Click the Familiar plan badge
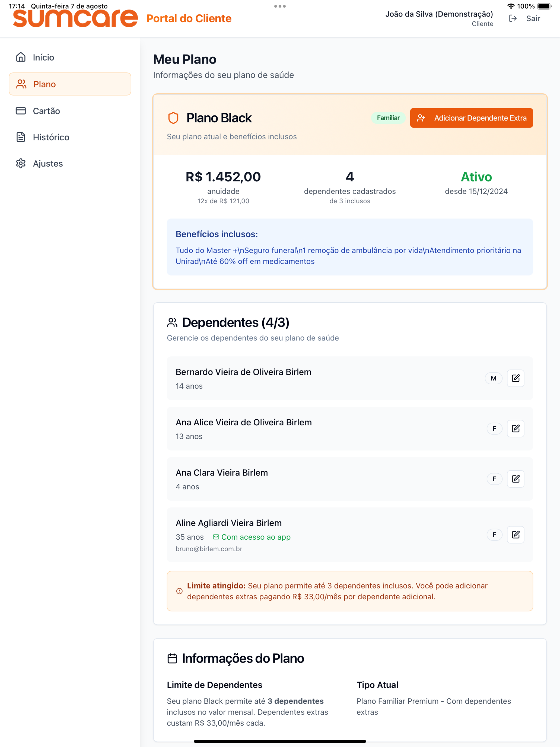560x747 pixels. coord(388,118)
